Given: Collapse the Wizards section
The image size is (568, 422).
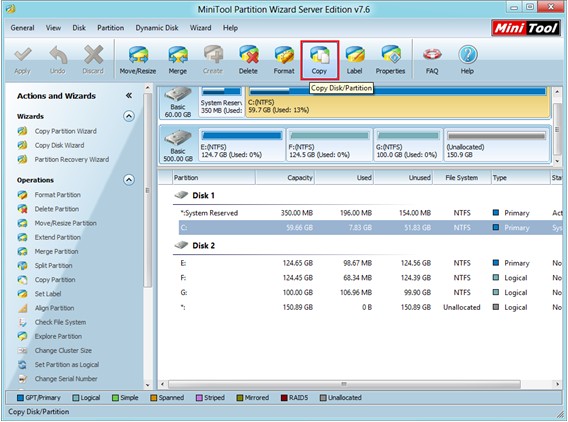Looking at the screenshot, I should (x=129, y=116).
